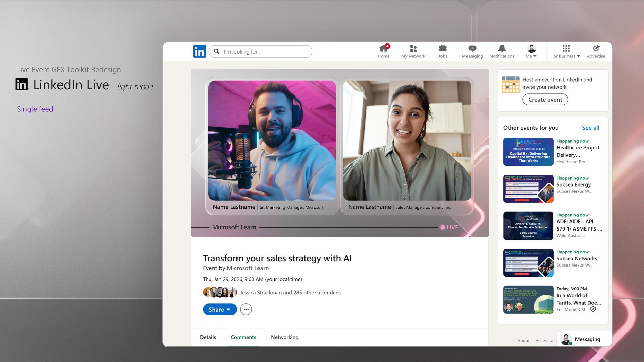Select the Comments tab
644x362 pixels.
pyautogui.click(x=243, y=337)
